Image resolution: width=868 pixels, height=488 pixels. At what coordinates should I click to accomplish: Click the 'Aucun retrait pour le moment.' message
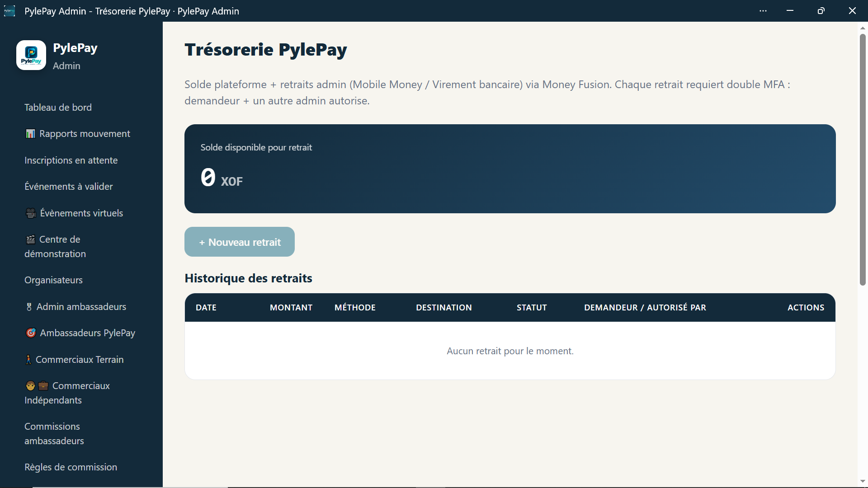[510, 351]
